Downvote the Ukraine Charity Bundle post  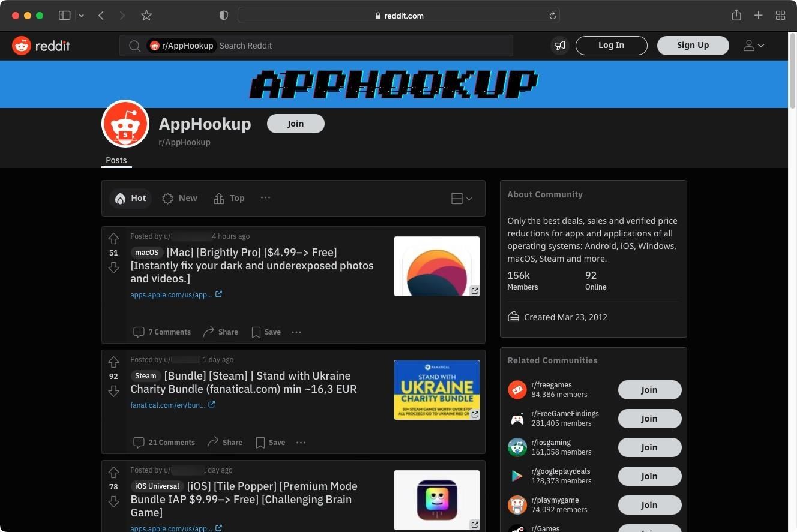coord(113,391)
